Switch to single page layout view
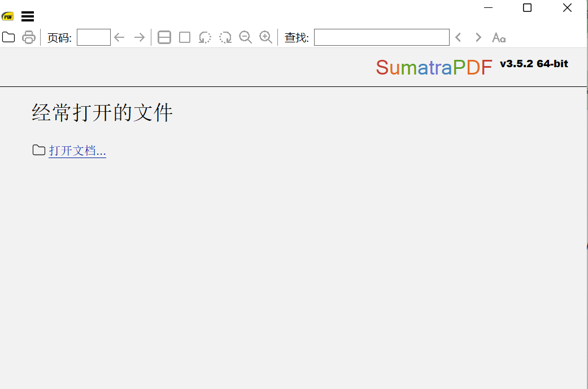588x389 pixels. pos(184,37)
